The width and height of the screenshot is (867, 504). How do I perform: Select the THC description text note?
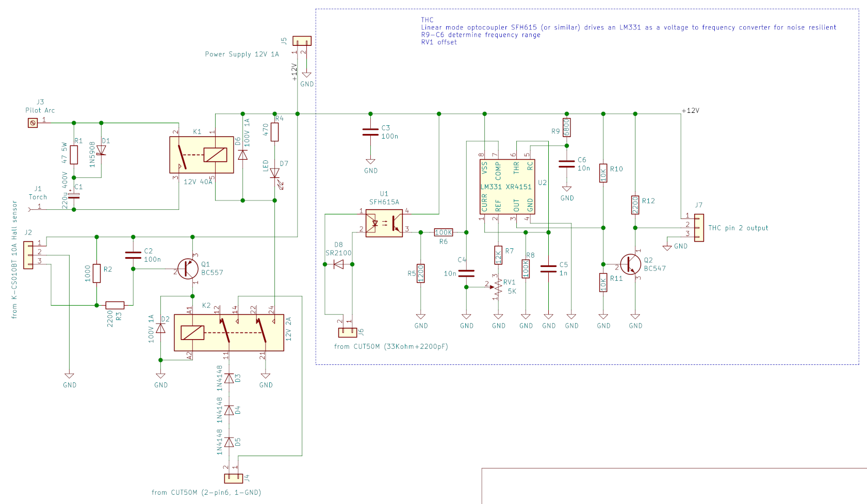[x=628, y=31]
